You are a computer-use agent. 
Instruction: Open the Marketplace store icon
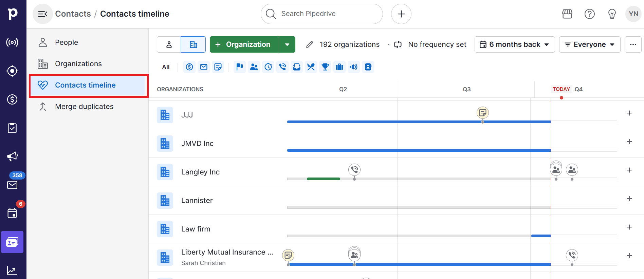[567, 14]
